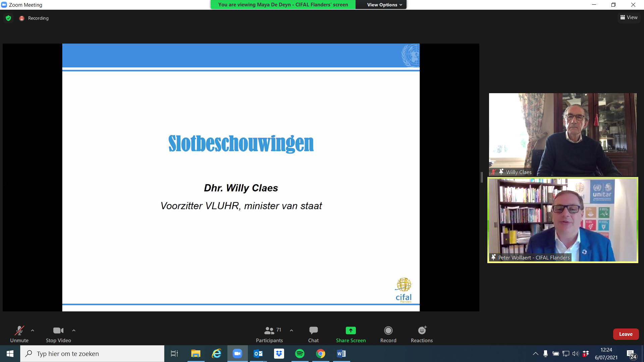This screenshot has height=362, width=644.
Task: Expand audio options arrow next to Unmute
Action: click(x=33, y=330)
